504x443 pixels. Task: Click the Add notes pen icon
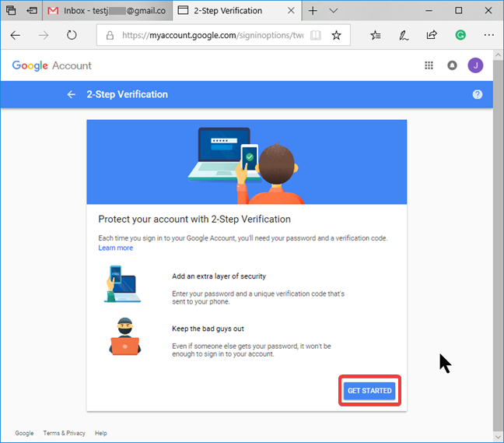[x=404, y=35]
